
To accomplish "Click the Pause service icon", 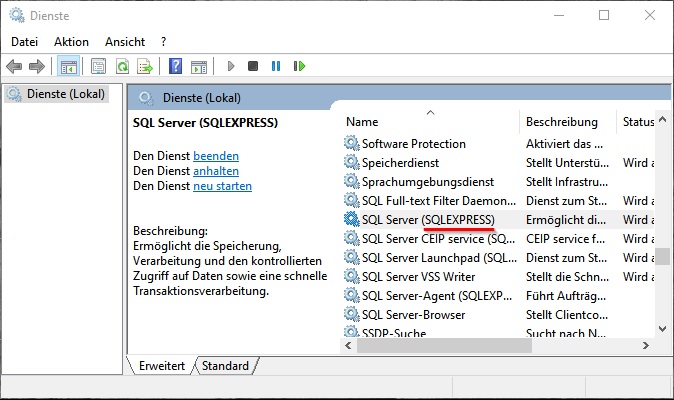I will pyautogui.click(x=276, y=66).
